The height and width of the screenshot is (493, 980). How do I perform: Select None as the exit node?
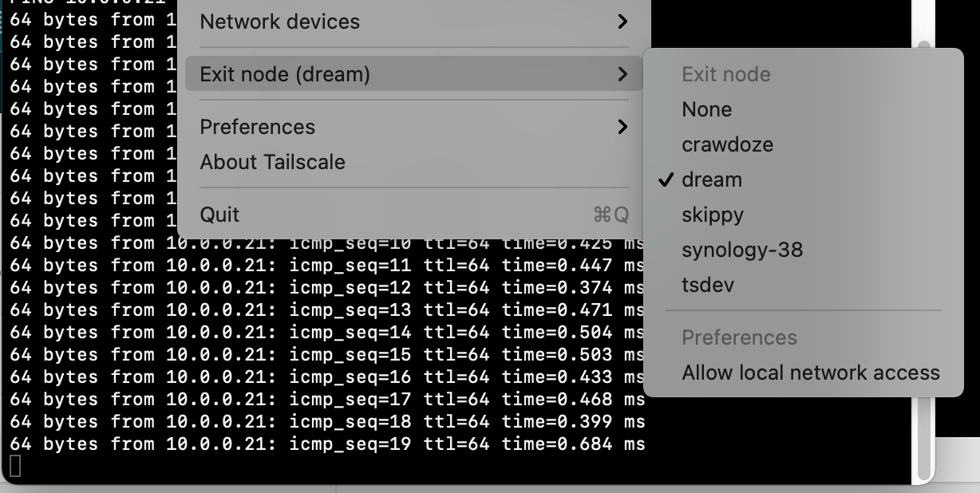click(x=706, y=109)
